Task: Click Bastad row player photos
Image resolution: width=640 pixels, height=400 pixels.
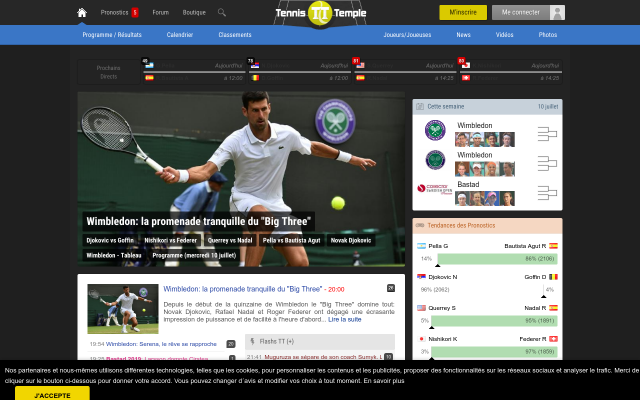Action: pos(485,199)
